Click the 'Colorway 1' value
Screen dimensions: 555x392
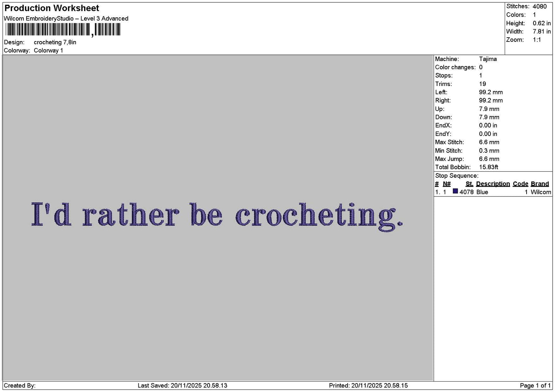pos(48,50)
